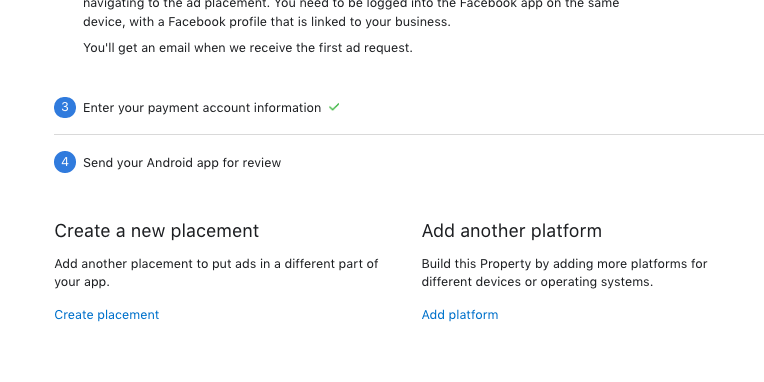The height and width of the screenshot is (382, 764).
Task: Select the Add another platform heading
Action: (512, 231)
